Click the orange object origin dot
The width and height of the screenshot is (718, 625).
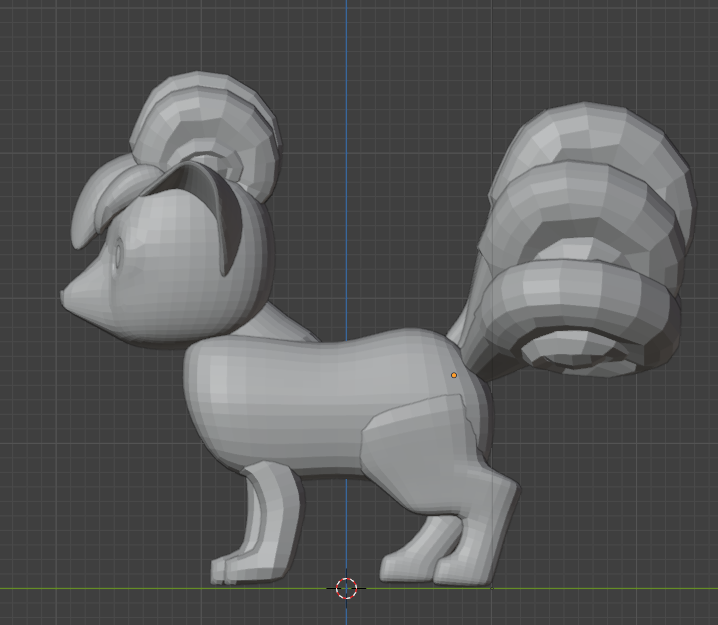point(454,375)
